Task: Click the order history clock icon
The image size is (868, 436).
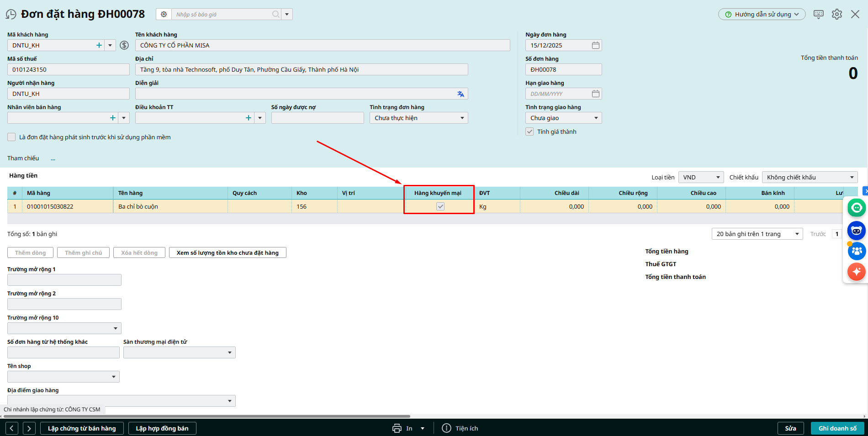Action: pos(11,15)
